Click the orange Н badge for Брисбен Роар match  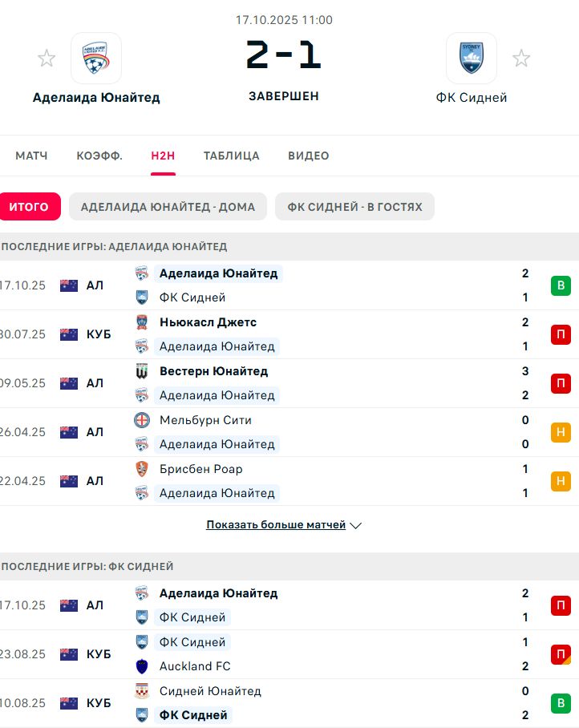click(x=561, y=481)
